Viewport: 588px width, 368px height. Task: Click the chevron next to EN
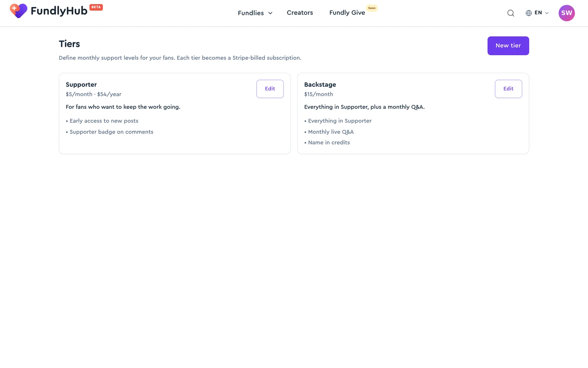[x=546, y=13]
